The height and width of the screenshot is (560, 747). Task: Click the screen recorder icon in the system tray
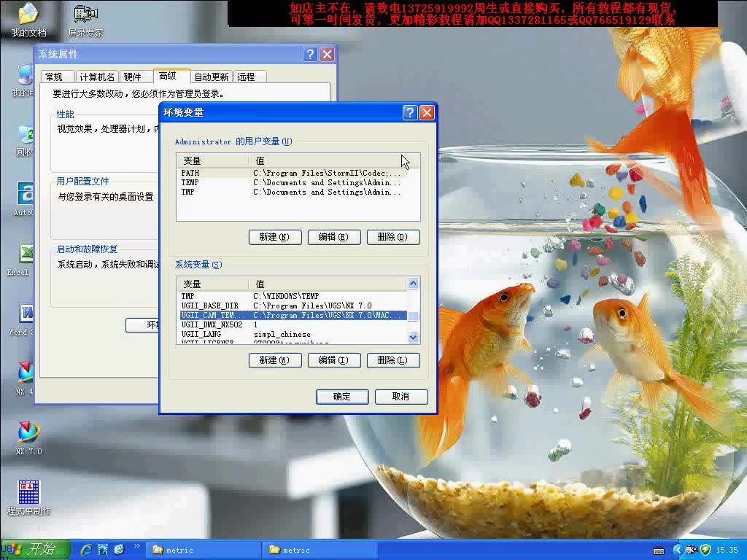click(692, 550)
